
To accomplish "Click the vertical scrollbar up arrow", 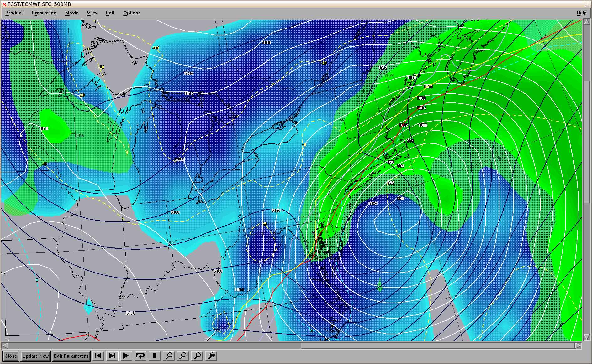I will (x=587, y=22).
